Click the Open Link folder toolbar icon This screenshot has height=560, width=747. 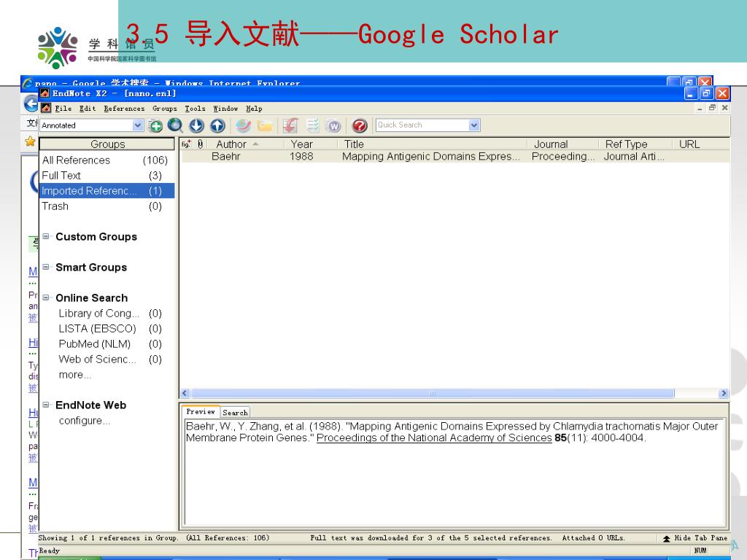[264, 125]
